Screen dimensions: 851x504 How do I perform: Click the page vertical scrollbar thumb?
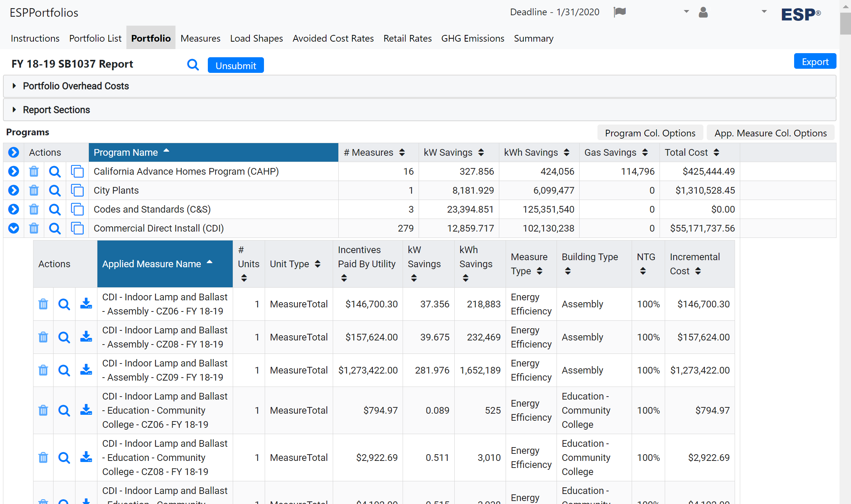tap(845, 23)
